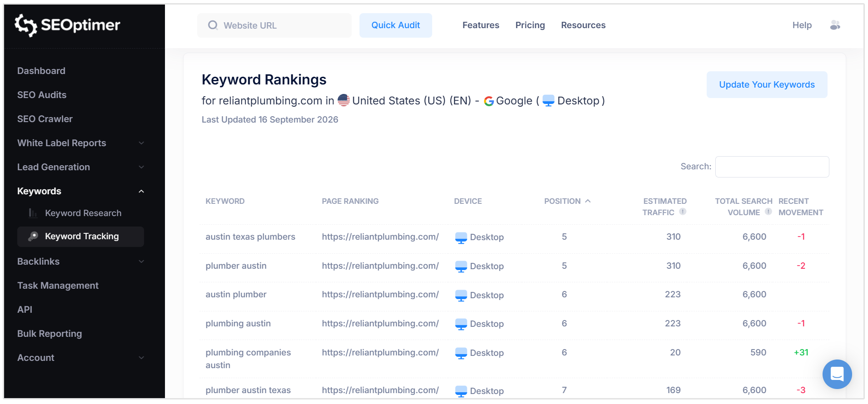Screen dimensions: 868x404
Task: Click the 590 search volume value
Action: (x=758, y=352)
